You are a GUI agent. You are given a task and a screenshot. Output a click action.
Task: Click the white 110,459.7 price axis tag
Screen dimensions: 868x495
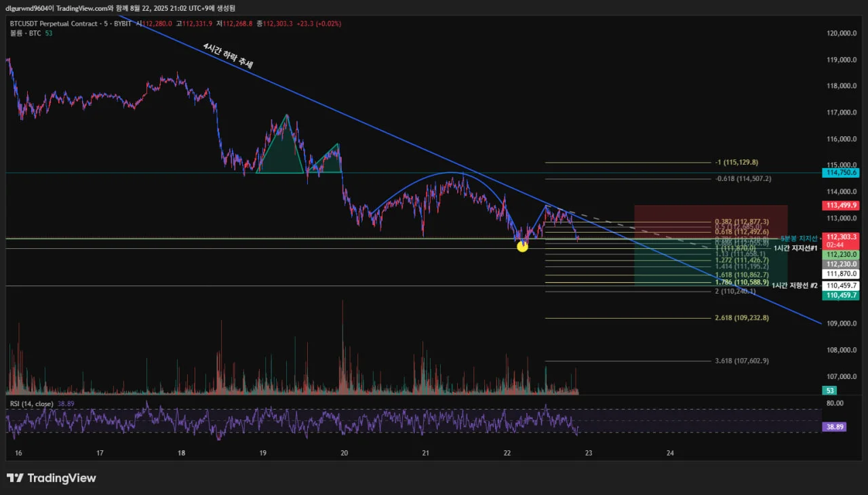(x=841, y=286)
